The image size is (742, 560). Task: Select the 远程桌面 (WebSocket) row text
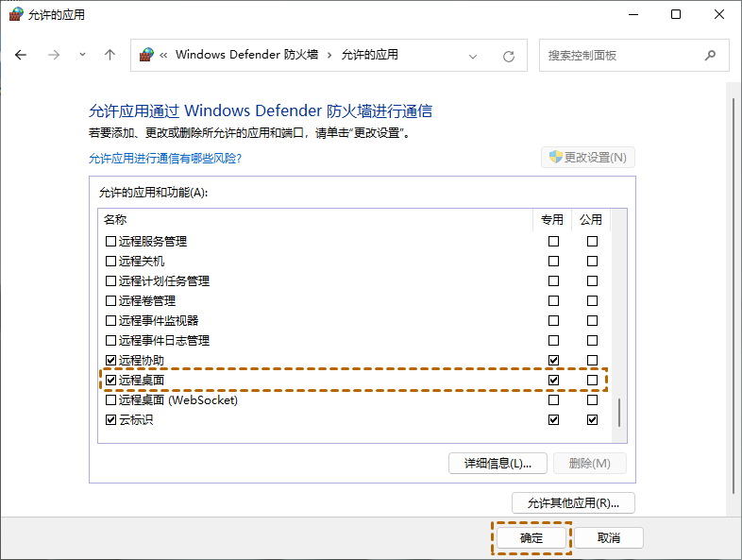click(177, 400)
